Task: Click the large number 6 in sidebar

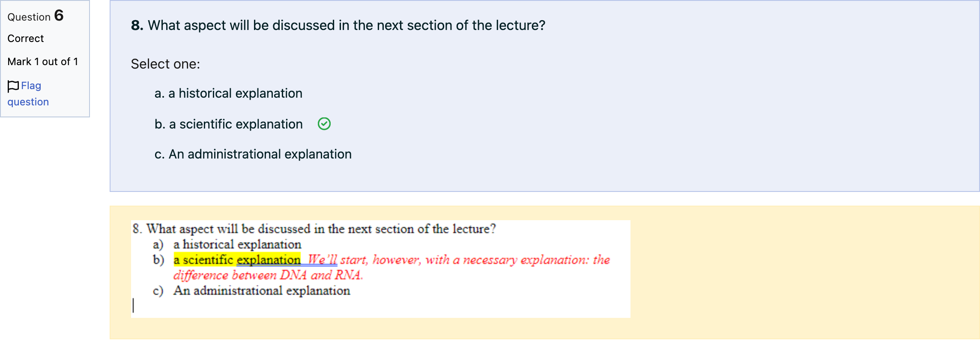Action: [59, 15]
